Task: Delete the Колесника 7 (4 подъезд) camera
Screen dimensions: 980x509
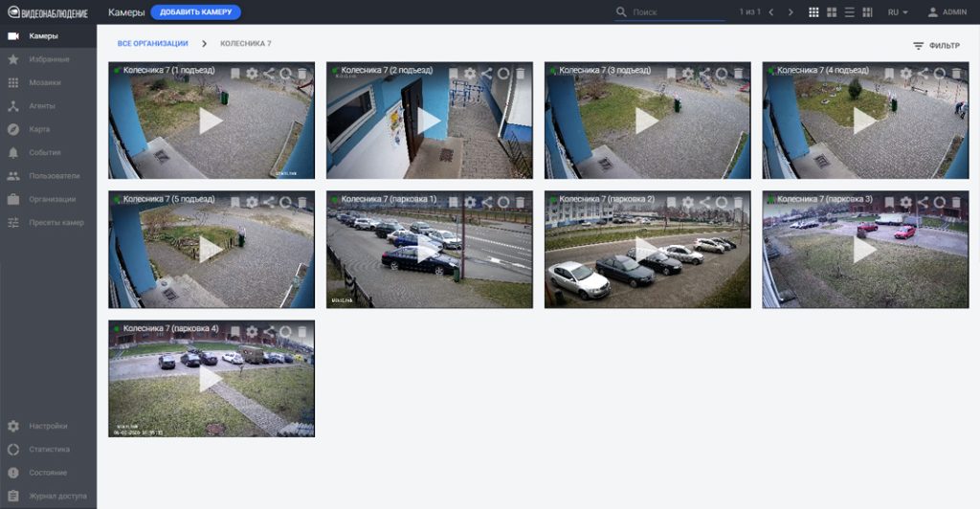Action: pyautogui.click(x=956, y=74)
